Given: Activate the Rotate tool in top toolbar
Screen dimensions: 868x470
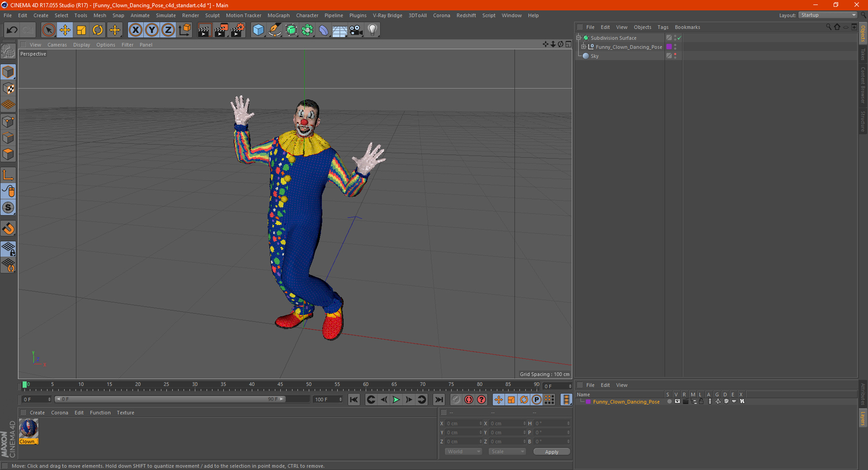Looking at the screenshot, I should click(x=98, y=30).
